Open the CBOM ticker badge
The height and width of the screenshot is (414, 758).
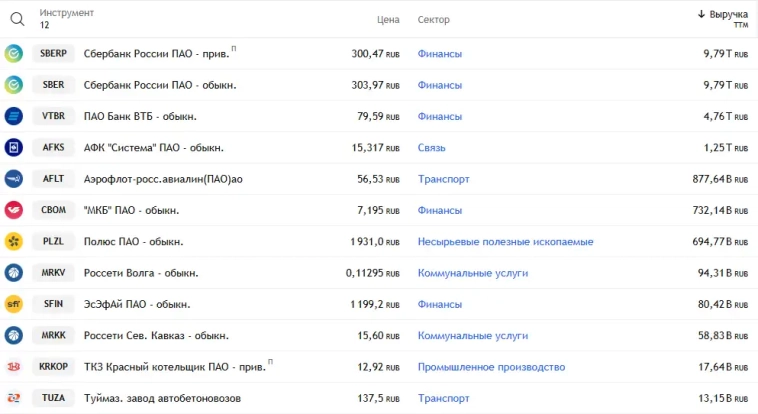click(x=53, y=210)
